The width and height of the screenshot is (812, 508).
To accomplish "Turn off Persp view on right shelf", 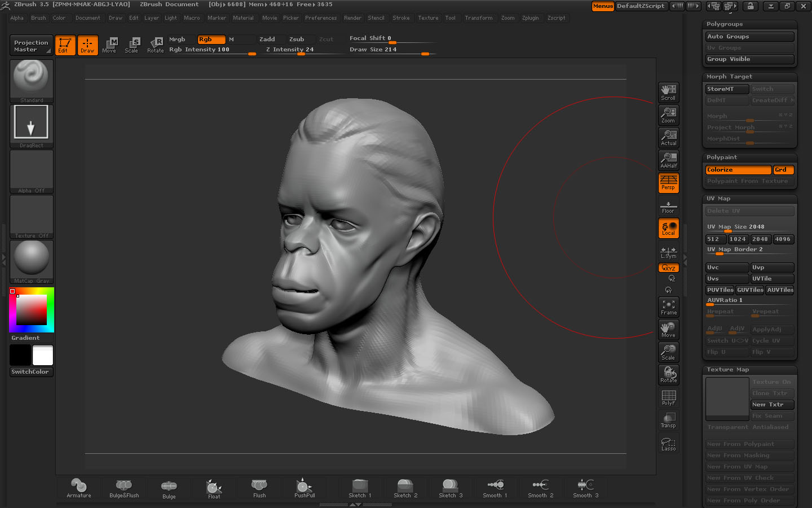I will pyautogui.click(x=668, y=182).
